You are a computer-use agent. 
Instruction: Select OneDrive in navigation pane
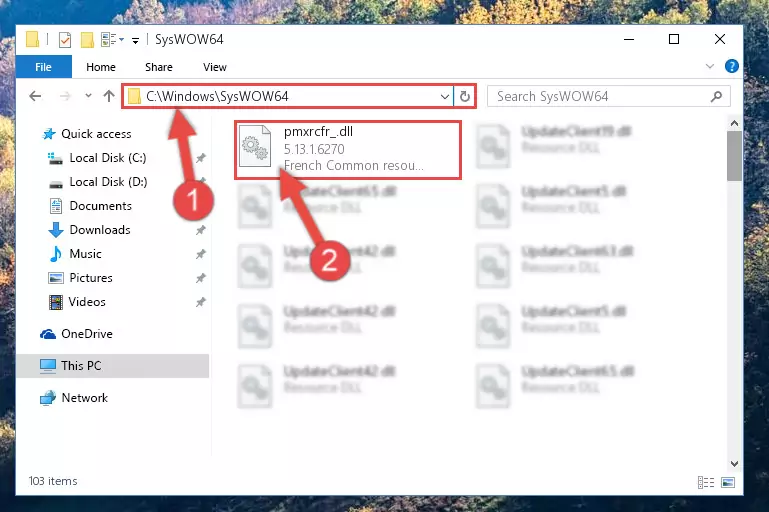click(87, 334)
